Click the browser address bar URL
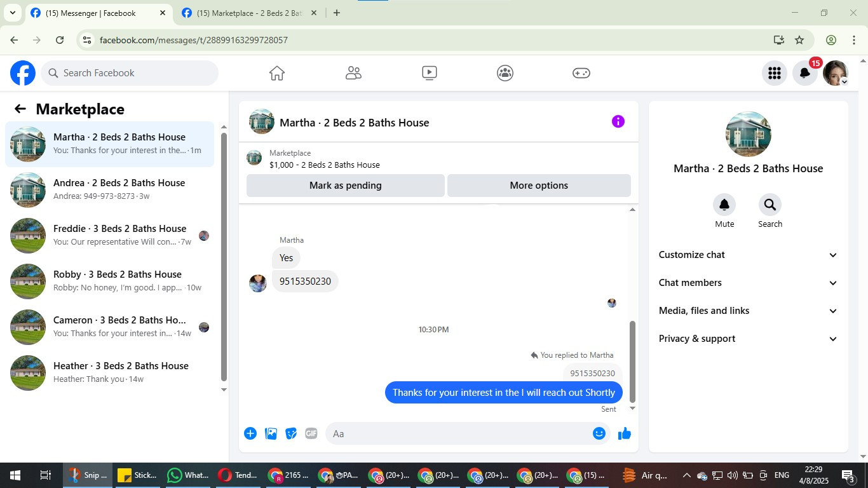Screen dimensions: 868x488 coord(194,40)
